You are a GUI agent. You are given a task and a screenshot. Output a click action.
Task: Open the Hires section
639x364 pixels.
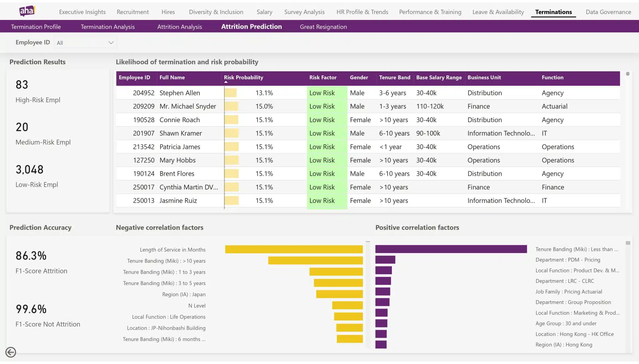click(168, 12)
